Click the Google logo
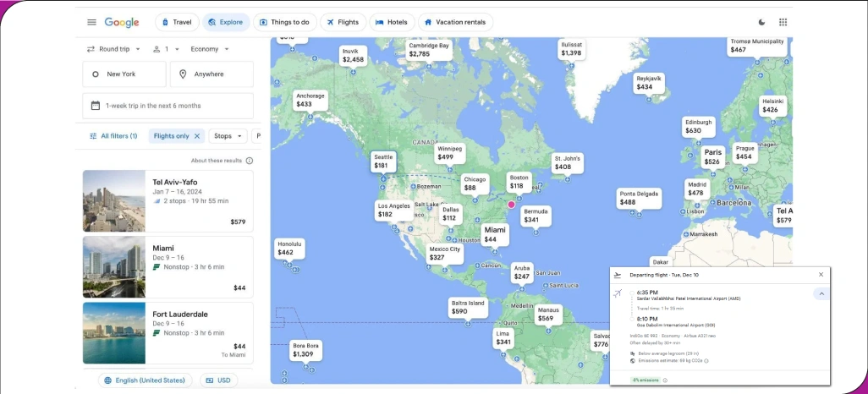868x394 pixels. coord(122,22)
